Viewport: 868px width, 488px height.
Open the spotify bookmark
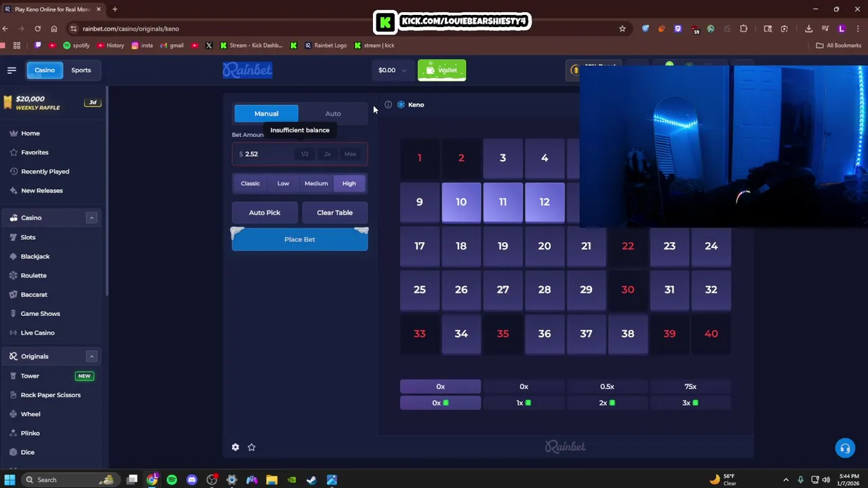76,45
